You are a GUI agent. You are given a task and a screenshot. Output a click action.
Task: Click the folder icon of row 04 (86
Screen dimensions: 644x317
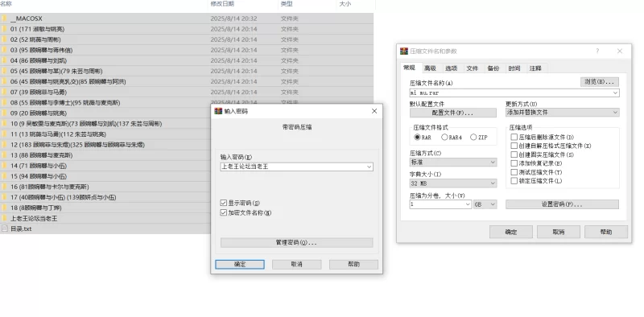click(x=4, y=60)
